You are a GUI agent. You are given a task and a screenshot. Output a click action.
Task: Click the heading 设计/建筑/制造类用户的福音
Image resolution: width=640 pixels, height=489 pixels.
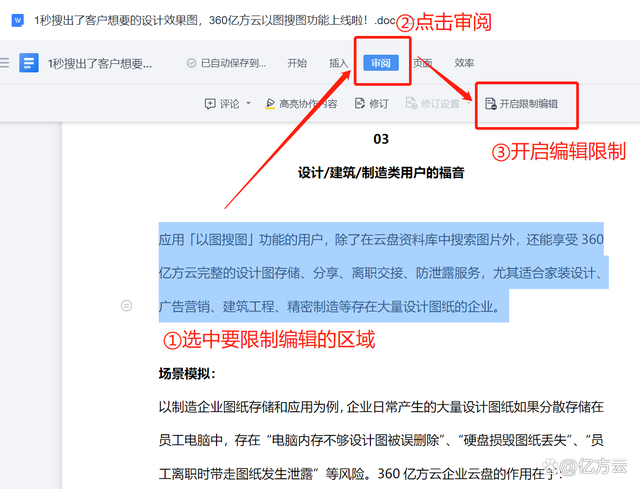(381, 173)
